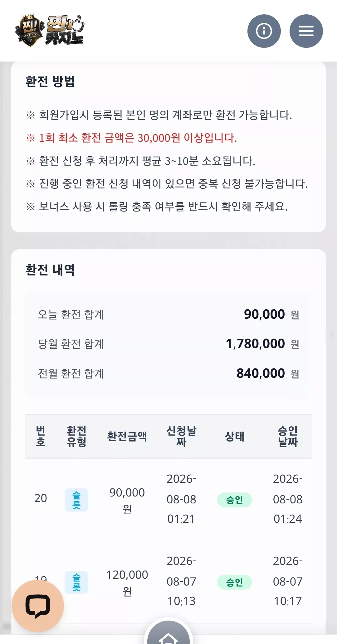Click the red minimum 30,000원 notice
Viewport: 337px width, 644px height.
click(x=132, y=138)
